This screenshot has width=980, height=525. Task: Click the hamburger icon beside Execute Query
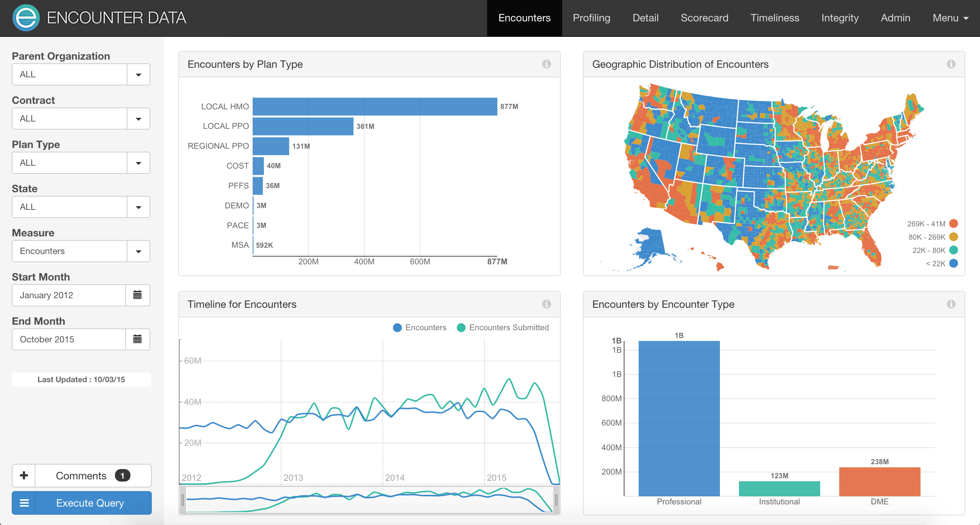click(x=24, y=503)
